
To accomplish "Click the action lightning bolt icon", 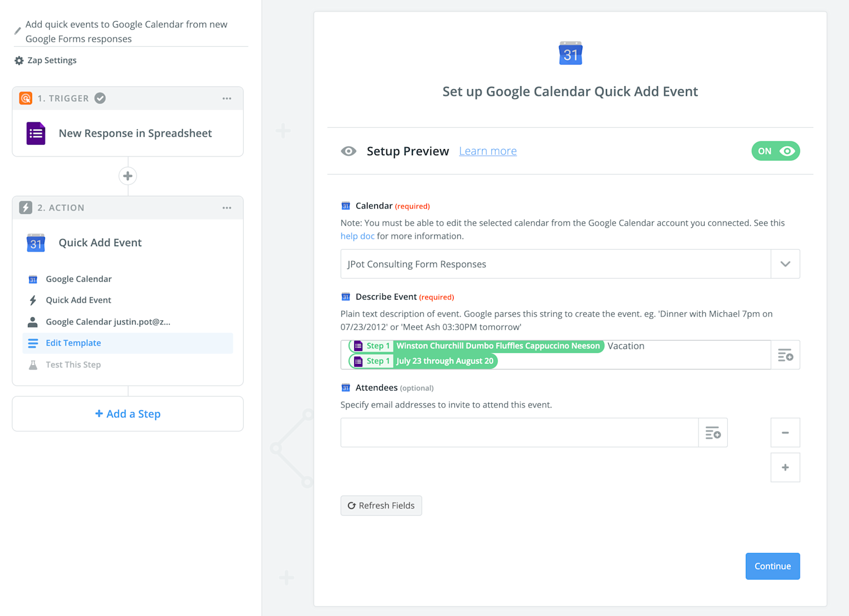I will (x=25, y=207).
